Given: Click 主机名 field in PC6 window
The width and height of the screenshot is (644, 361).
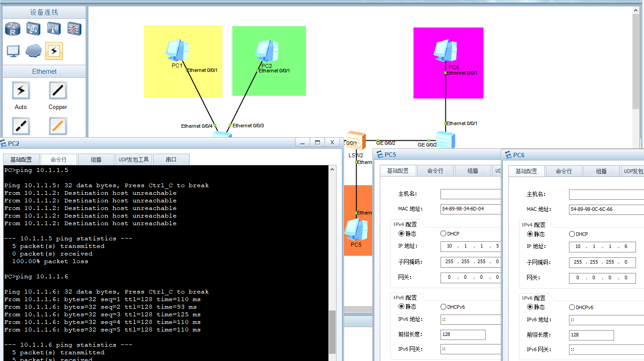Looking at the screenshot, I should [x=606, y=194].
